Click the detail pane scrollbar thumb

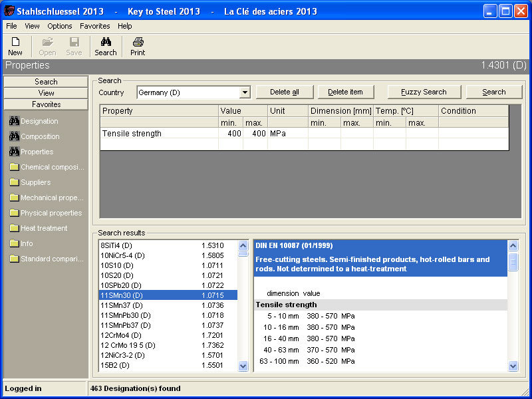[513, 261]
